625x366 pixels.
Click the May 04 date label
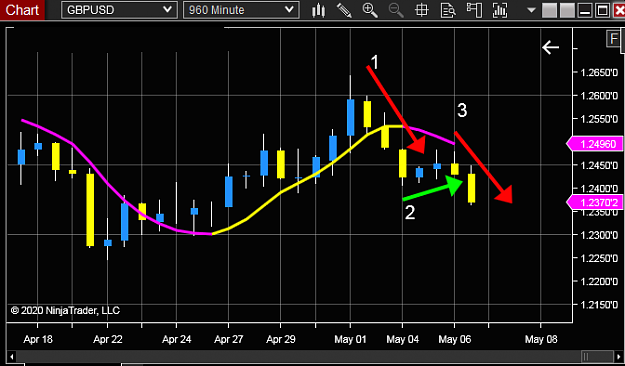click(x=403, y=339)
